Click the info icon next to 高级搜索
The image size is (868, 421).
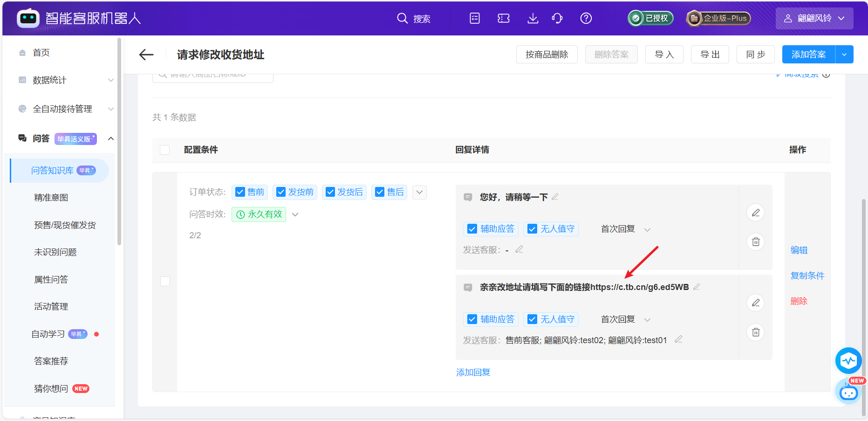click(x=826, y=75)
